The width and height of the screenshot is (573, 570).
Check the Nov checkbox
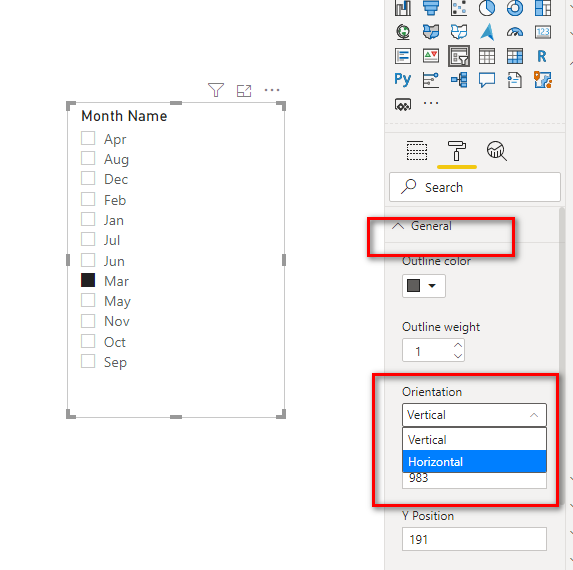pyautogui.click(x=88, y=321)
